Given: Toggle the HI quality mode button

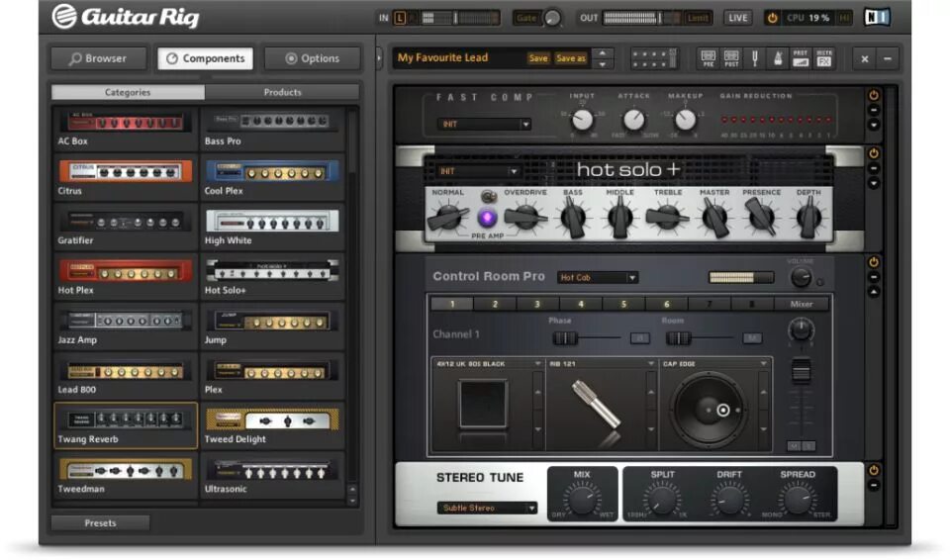Looking at the screenshot, I should click(x=843, y=18).
